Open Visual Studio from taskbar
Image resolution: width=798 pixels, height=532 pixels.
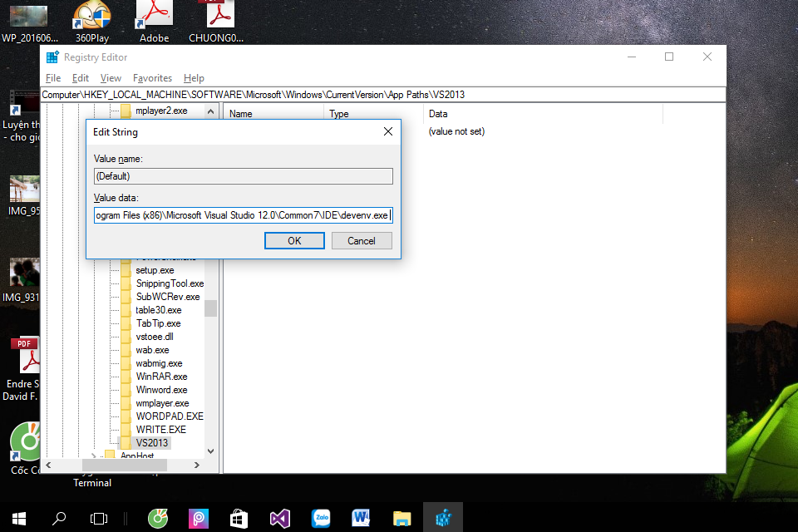(280, 518)
